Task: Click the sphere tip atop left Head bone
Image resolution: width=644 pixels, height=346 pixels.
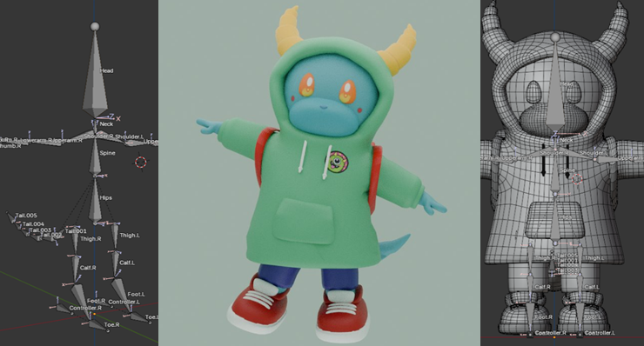Action: (x=95, y=27)
